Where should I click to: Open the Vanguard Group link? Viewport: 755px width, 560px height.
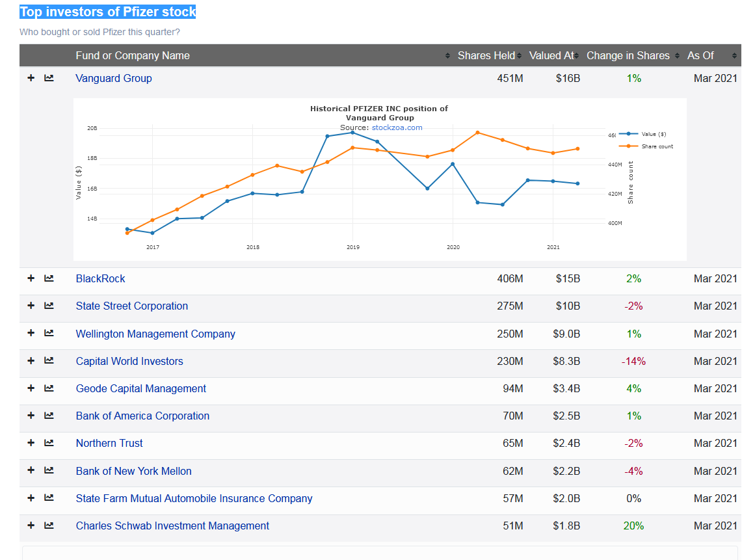click(x=114, y=78)
